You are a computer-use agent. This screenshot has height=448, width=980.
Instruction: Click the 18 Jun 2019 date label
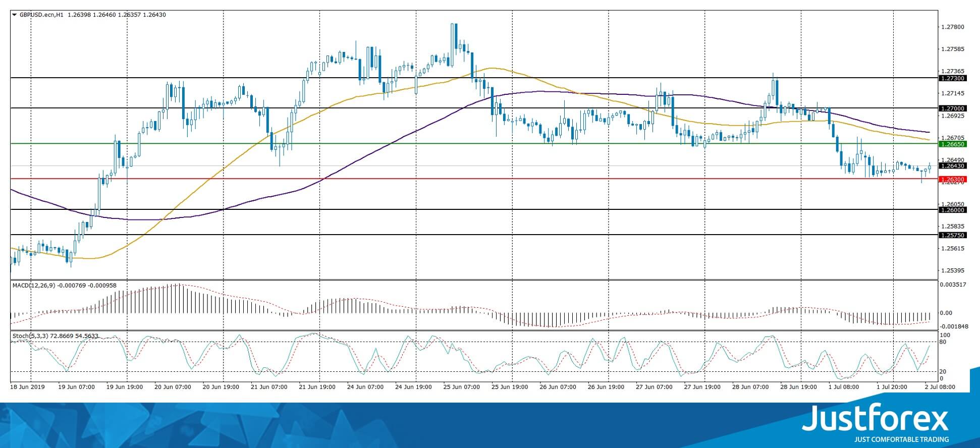[x=28, y=387]
